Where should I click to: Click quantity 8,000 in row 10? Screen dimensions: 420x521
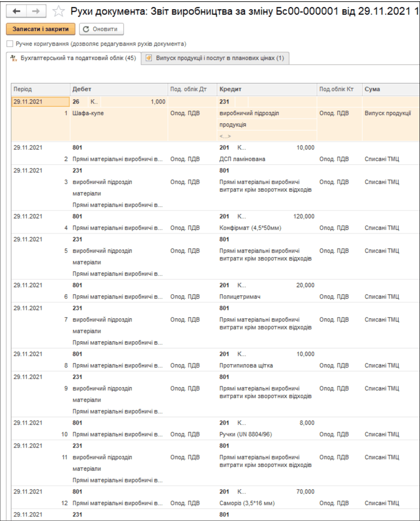point(307,423)
